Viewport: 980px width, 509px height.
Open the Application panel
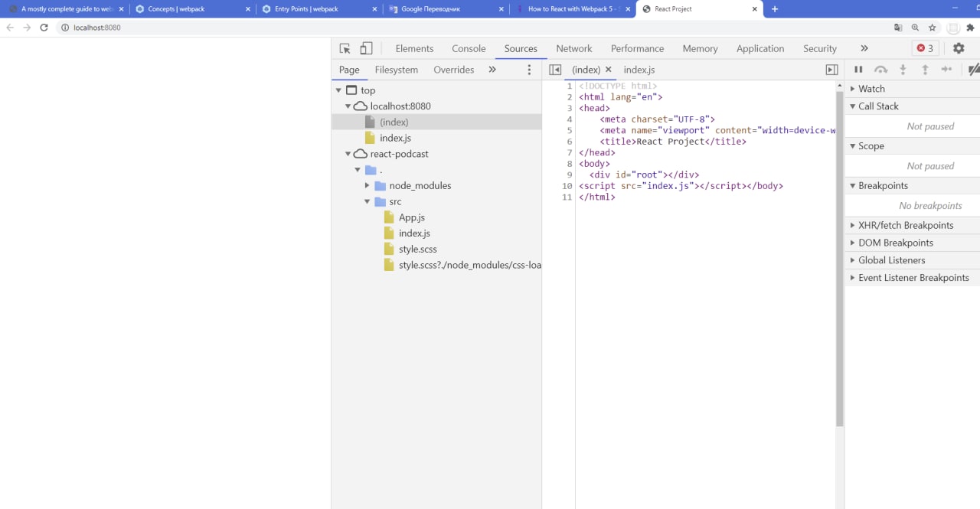[x=760, y=48]
